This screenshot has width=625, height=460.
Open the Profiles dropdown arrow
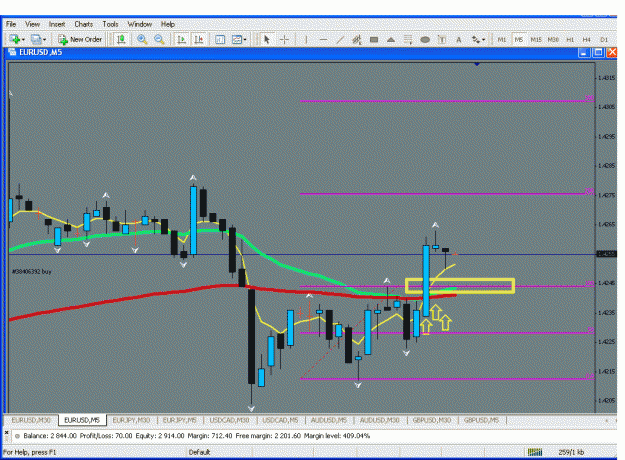click(x=44, y=39)
